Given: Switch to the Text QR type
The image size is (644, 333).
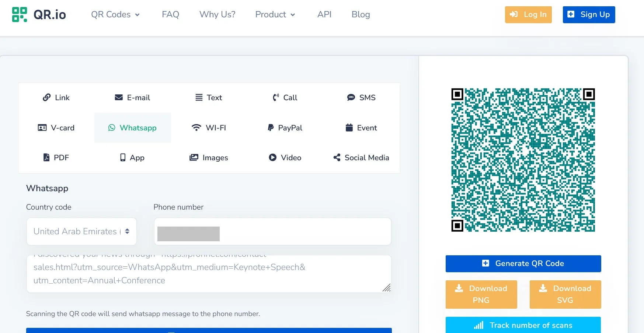Looking at the screenshot, I should click(209, 98).
